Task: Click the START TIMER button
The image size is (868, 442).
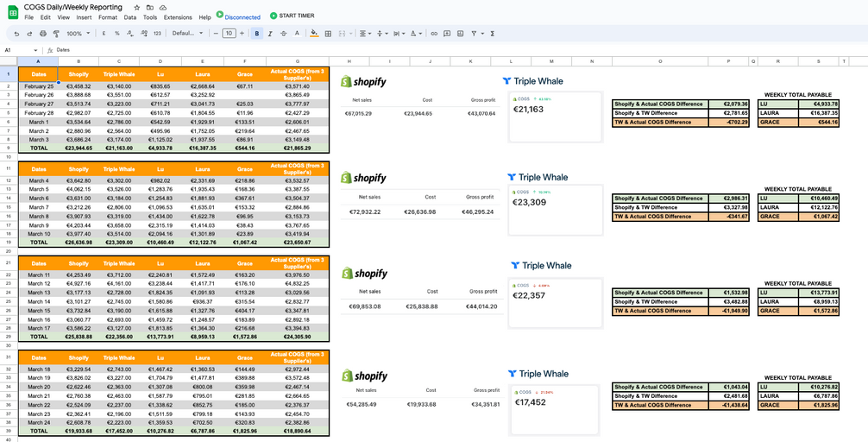Action: pyautogui.click(x=292, y=16)
